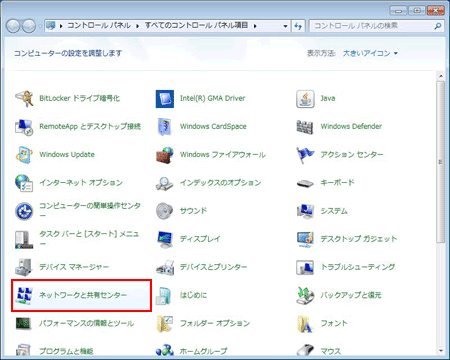The image size is (450, 360).
Task: Click the フォルダー オプション icon
Action: tap(165, 324)
